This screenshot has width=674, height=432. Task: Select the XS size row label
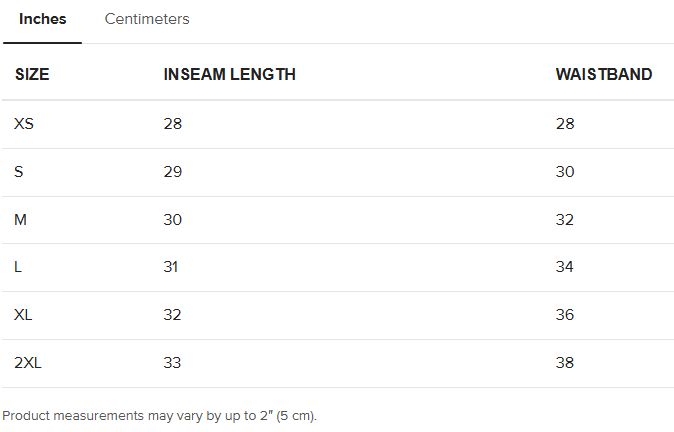coord(24,124)
